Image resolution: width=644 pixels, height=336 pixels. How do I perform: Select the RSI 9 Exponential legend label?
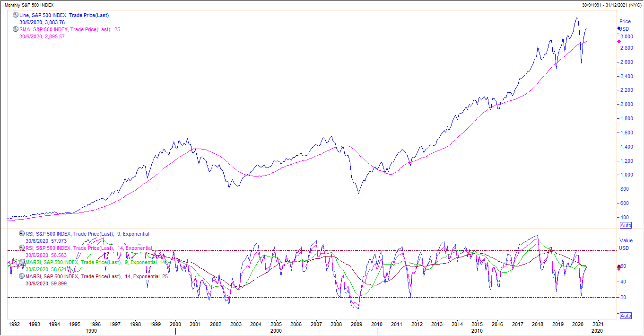point(87,234)
